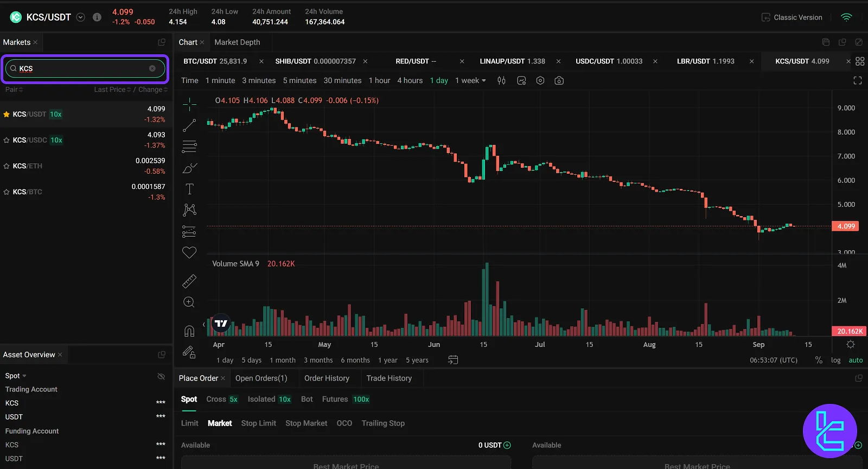Screen dimensions: 868x469
Task: Expand the 1 week interval dropdown
Action: pos(484,80)
